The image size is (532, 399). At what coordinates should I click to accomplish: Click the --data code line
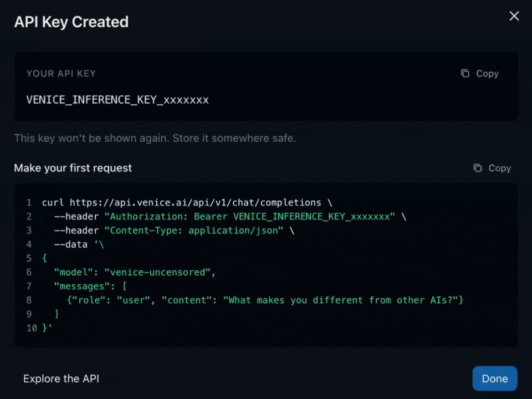tap(79, 244)
